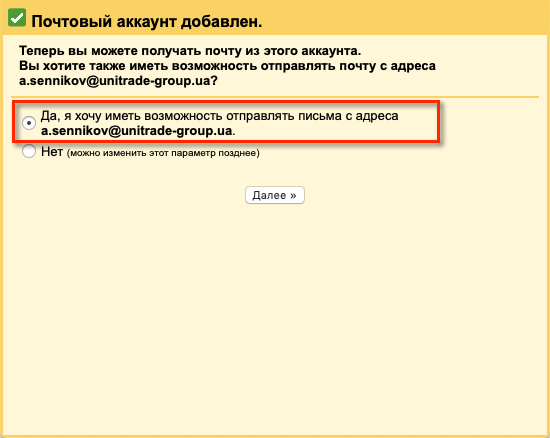Select the "Нет" radio button
Screen dimensions: 550x438
[x=29, y=151]
